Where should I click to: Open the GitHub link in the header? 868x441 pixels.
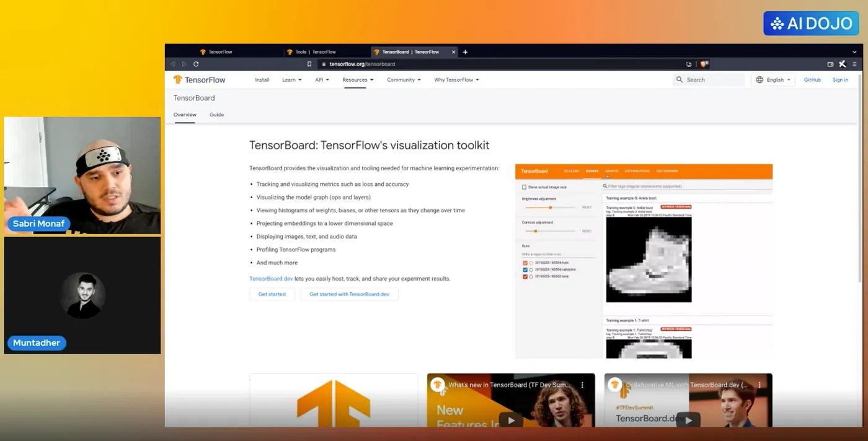(812, 80)
